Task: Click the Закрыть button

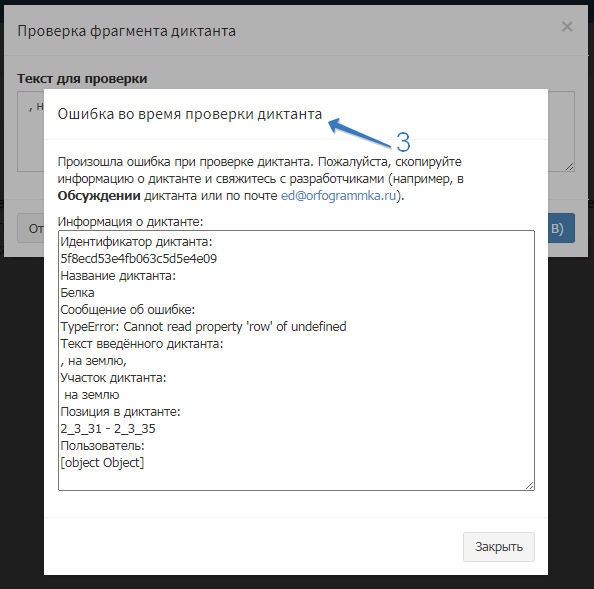Action: pos(499,547)
